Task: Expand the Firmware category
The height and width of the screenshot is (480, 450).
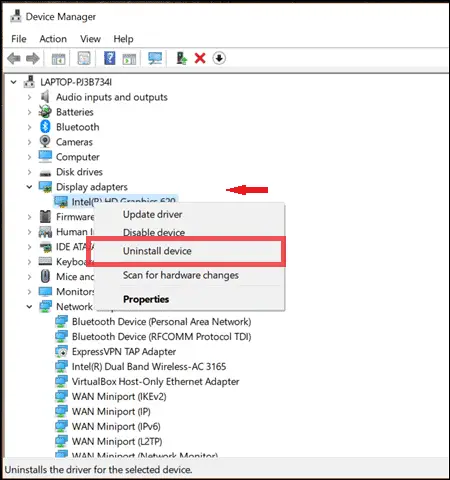Action: coord(29,217)
